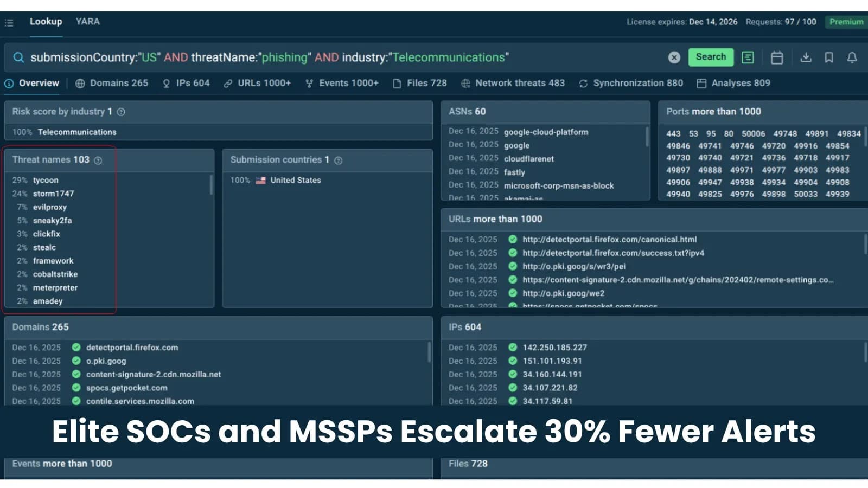Toggle the help tooltip on Risk score panel
This screenshot has height=488, width=868.
[120, 112]
